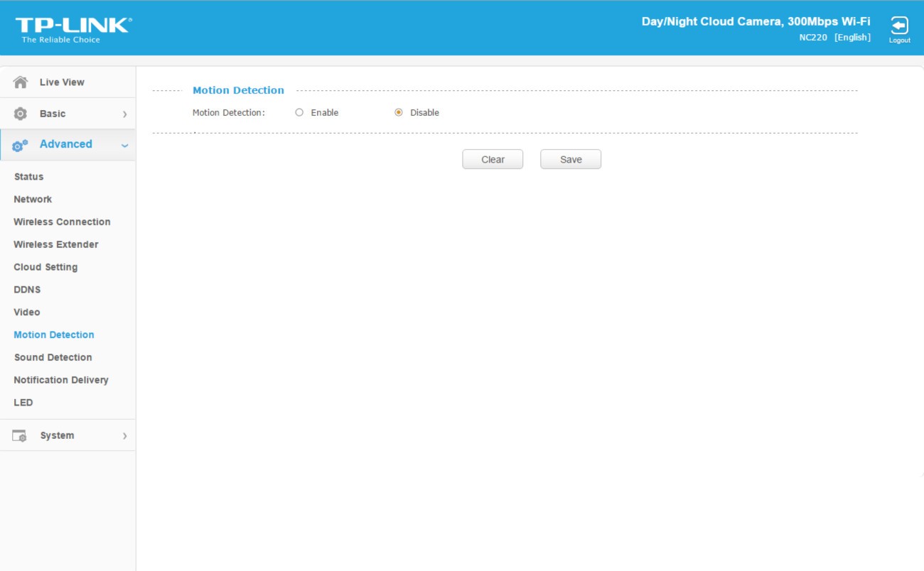Viewport: 924px width, 571px height.
Task: Click the Basic gear icon
Action: tap(21, 114)
